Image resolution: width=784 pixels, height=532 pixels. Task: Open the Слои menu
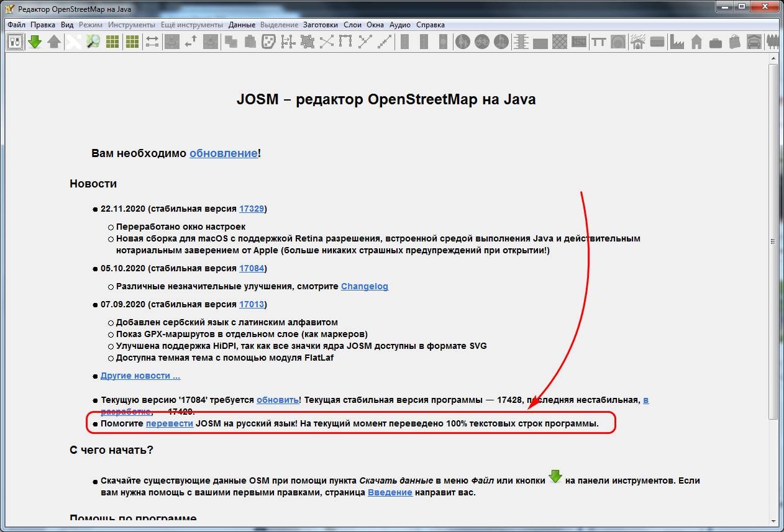[352, 25]
